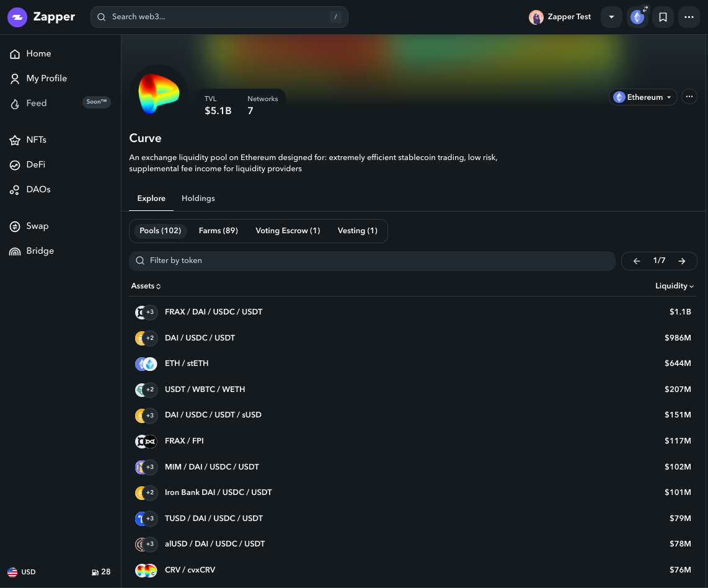The height and width of the screenshot is (588, 708).
Task: Open the FRAX / FPI pool row
Action: [413, 441]
